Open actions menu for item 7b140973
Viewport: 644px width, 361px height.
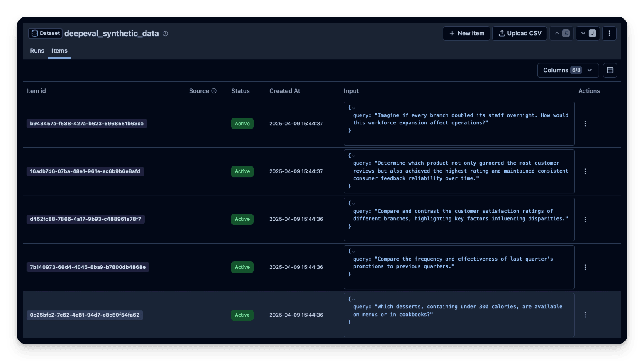(585, 267)
